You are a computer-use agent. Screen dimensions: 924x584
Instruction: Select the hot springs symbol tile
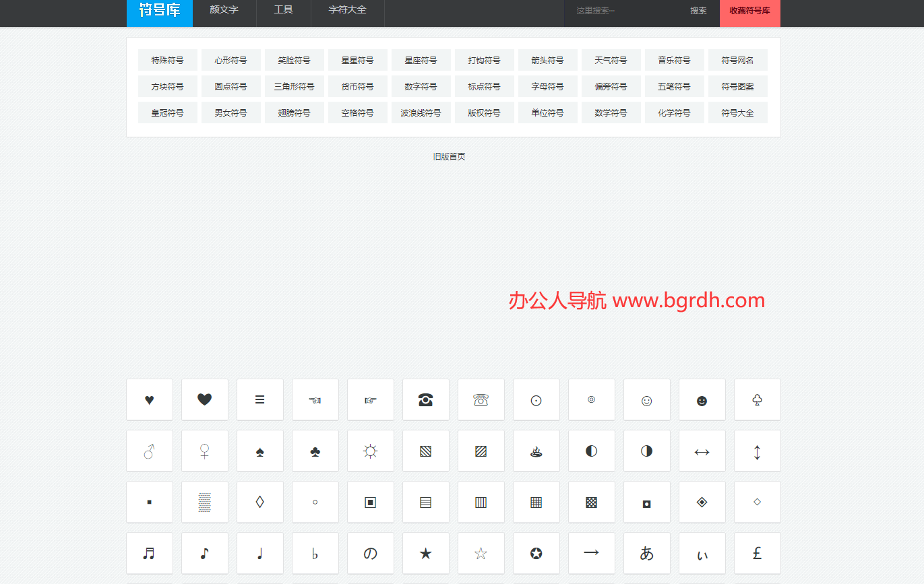(536, 451)
